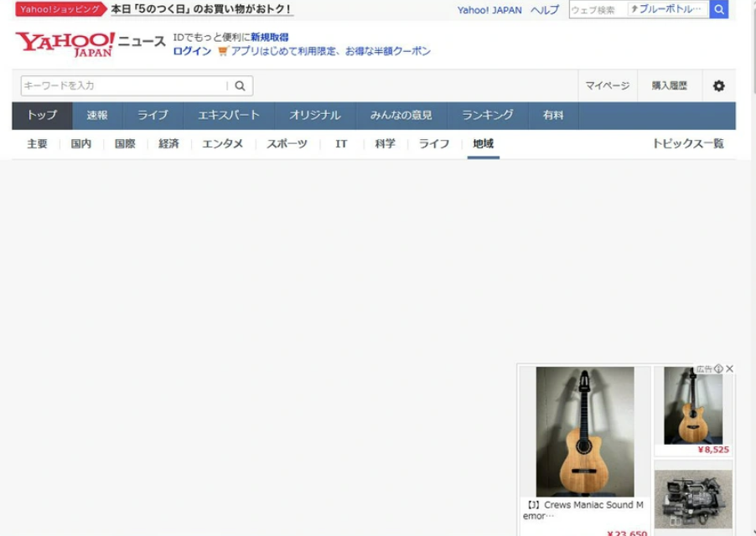Select the 速報 navigation tab
The image size is (756, 536).
click(97, 116)
